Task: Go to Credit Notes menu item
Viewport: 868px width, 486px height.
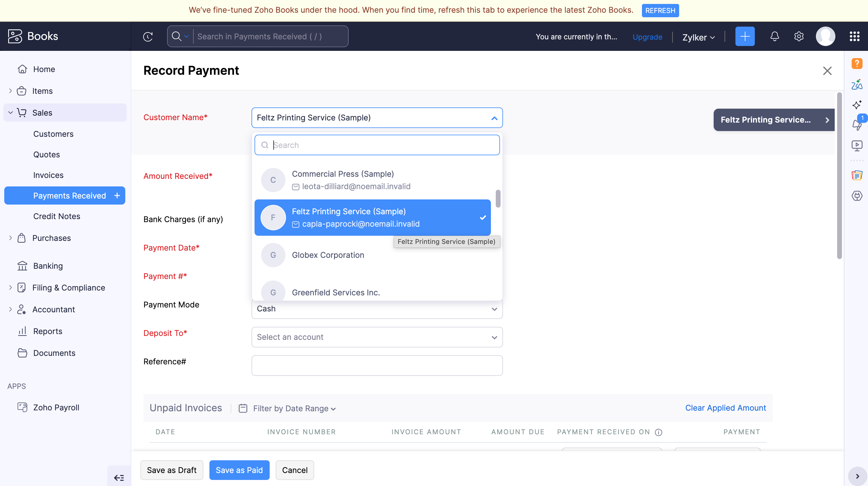Action: click(57, 216)
